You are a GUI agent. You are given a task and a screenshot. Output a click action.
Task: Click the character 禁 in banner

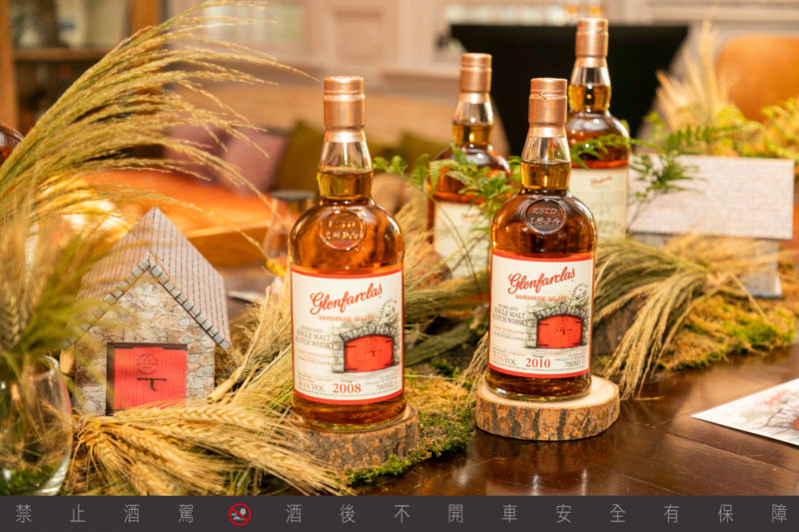pos(23,514)
